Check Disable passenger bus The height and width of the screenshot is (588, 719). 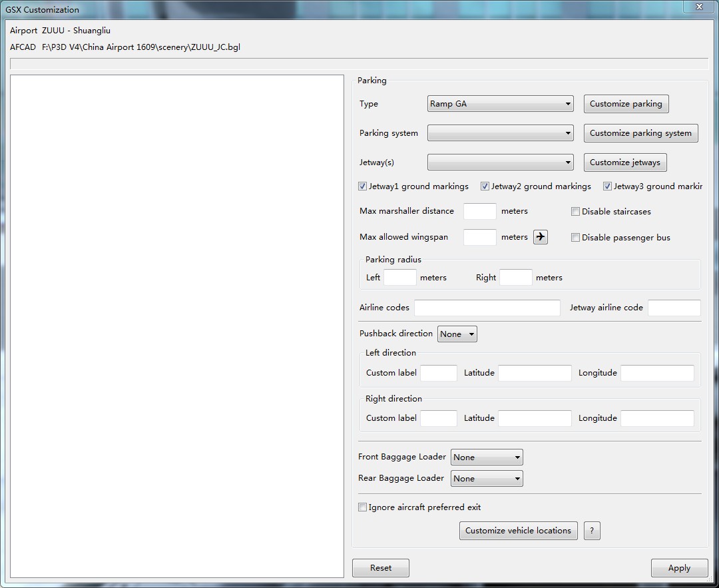(x=576, y=238)
